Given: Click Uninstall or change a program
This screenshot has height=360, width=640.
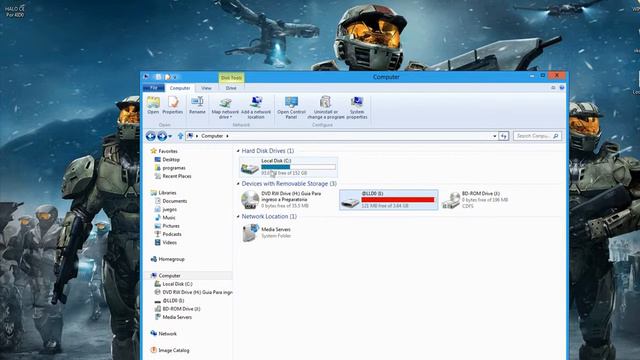Looking at the screenshot, I should [326, 108].
